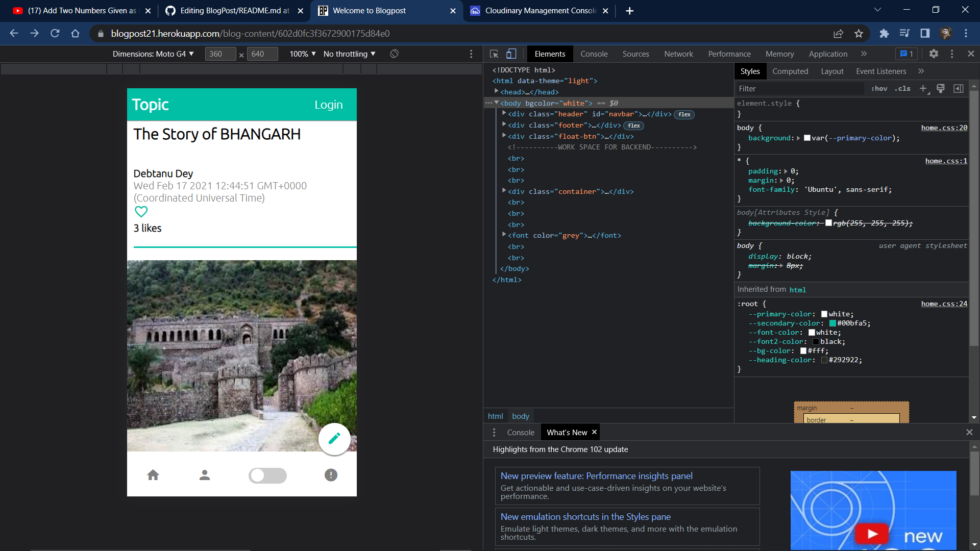Click the Login link in header

328,105
